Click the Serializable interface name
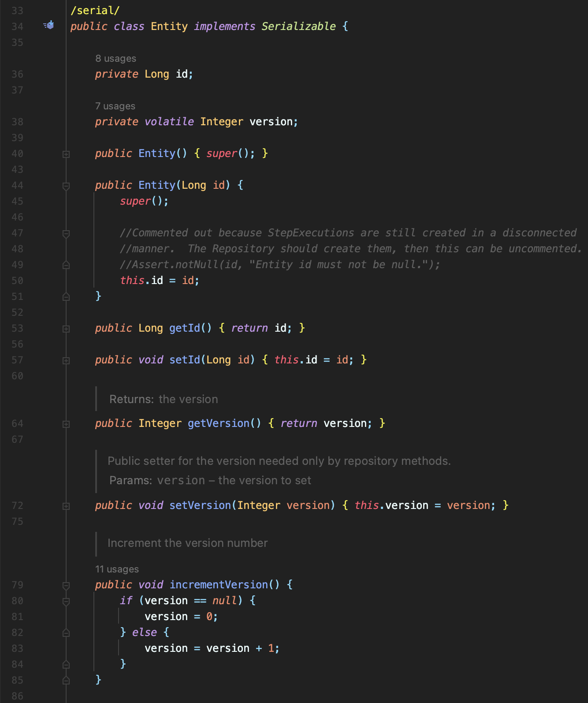The image size is (588, 703). tap(298, 26)
